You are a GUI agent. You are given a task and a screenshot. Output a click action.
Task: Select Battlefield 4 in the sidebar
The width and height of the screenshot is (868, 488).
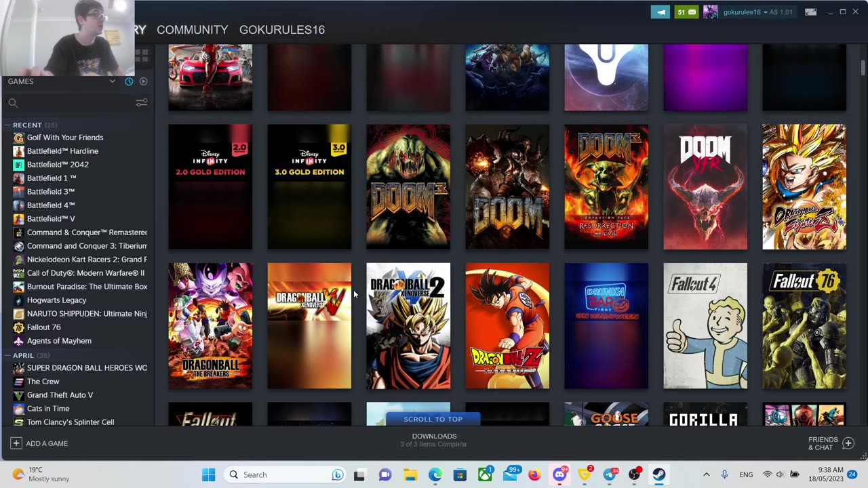point(51,205)
